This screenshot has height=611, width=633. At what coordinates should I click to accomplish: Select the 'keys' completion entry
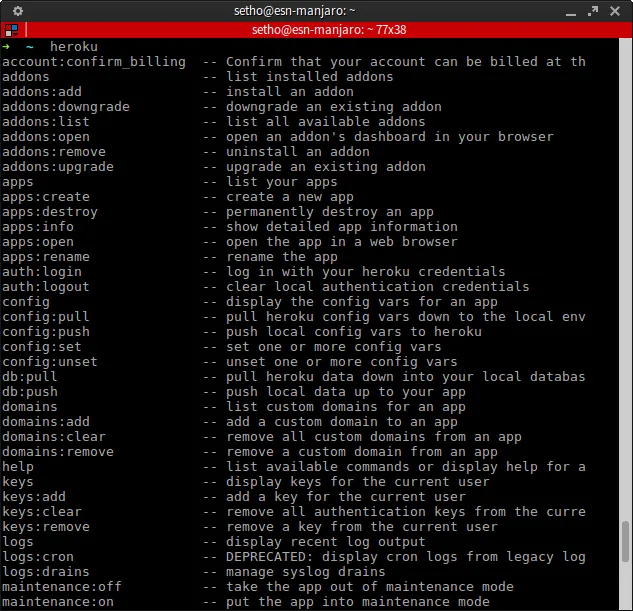click(18, 482)
